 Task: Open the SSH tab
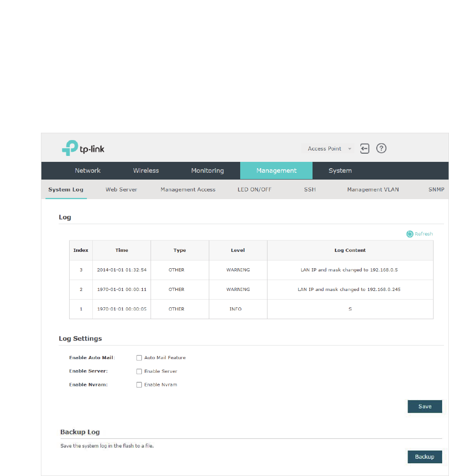(x=310, y=190)
